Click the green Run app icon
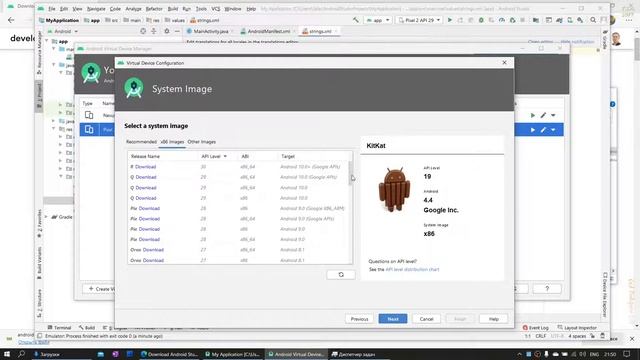Image resolution: width=640 pixels, height=360 pixels. point(450,20)
